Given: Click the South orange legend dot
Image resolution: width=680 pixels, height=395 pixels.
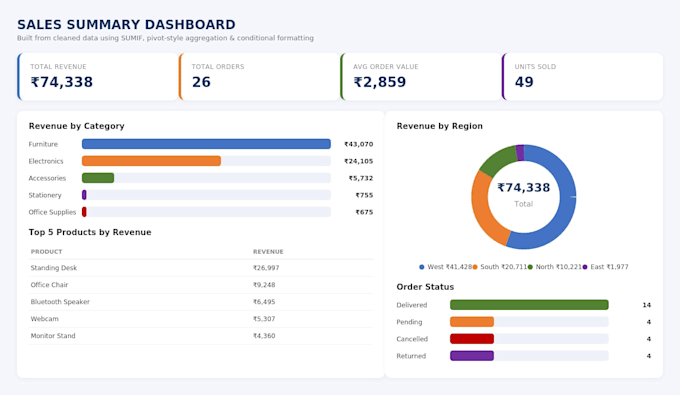Looking at the screenshot, I should 475,267.
